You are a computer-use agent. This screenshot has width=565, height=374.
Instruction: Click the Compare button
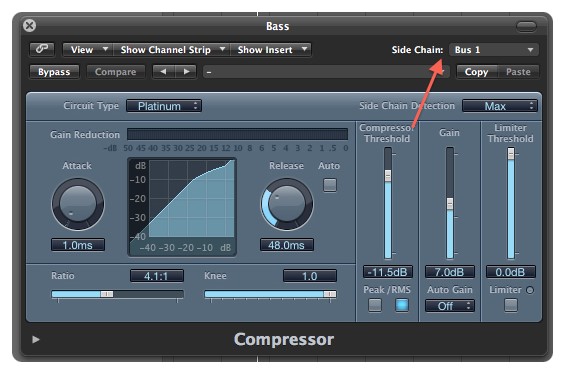coord(116,72)
